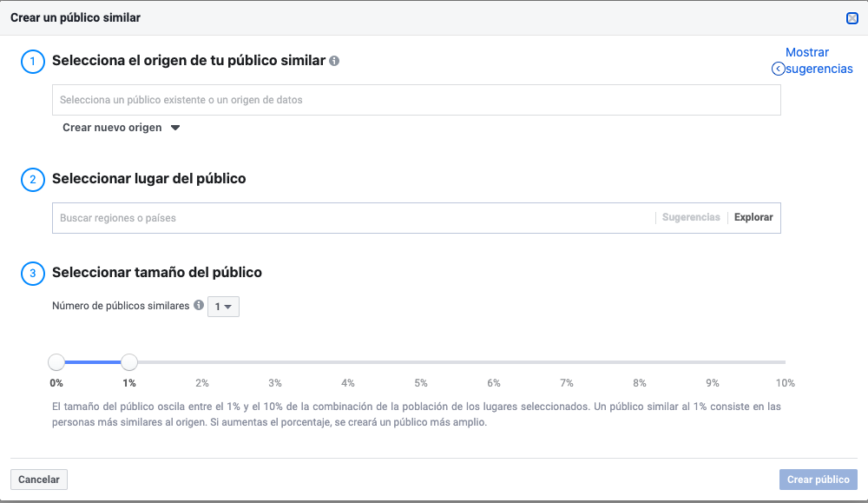
Task: Click the 1% handle on the audience size slider
Action: pyautogui.click(x=128, y=361)
